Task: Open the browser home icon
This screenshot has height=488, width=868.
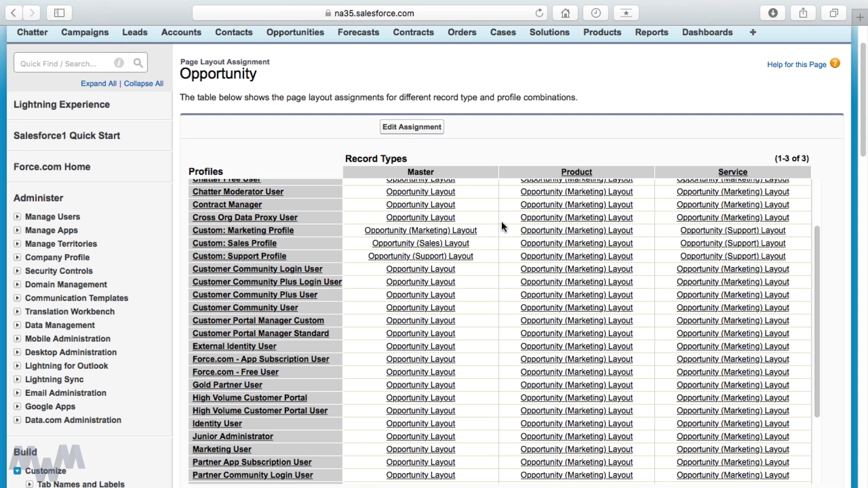Action: pos(565,13)
